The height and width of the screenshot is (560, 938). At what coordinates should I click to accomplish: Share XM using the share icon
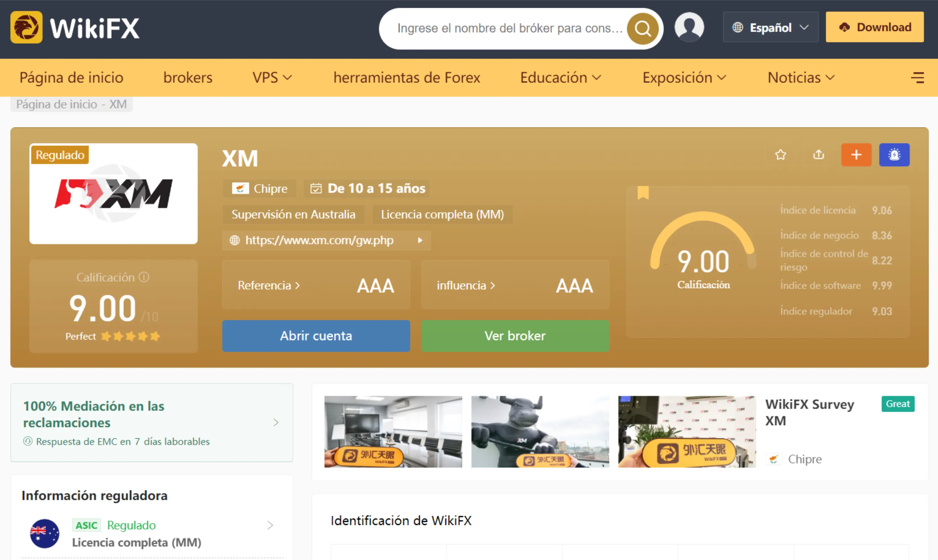click(818, 155)
